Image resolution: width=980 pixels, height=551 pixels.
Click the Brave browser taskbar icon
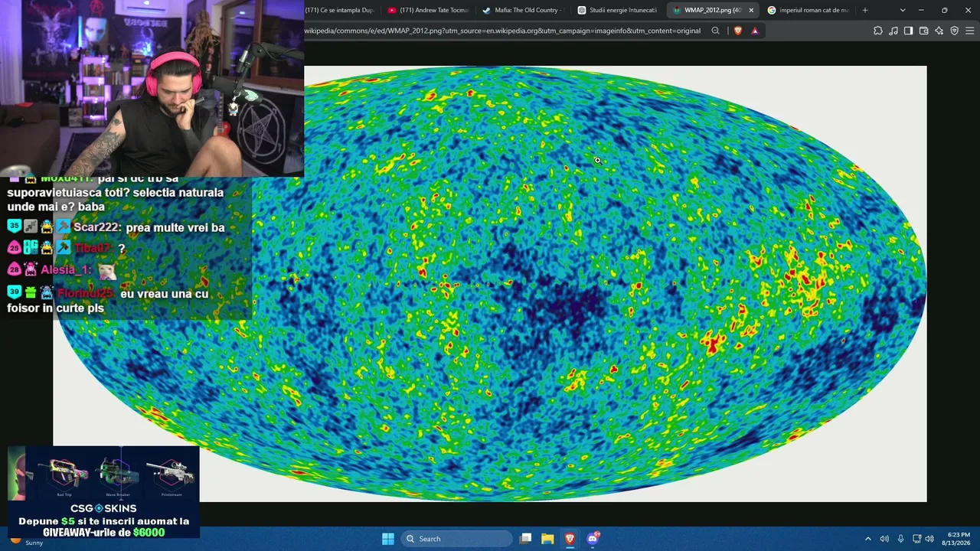(x=570, y=539)
